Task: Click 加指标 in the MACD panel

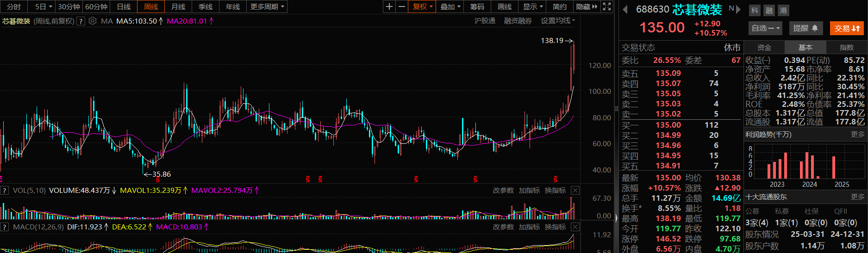Action: (x=529, y=227)
